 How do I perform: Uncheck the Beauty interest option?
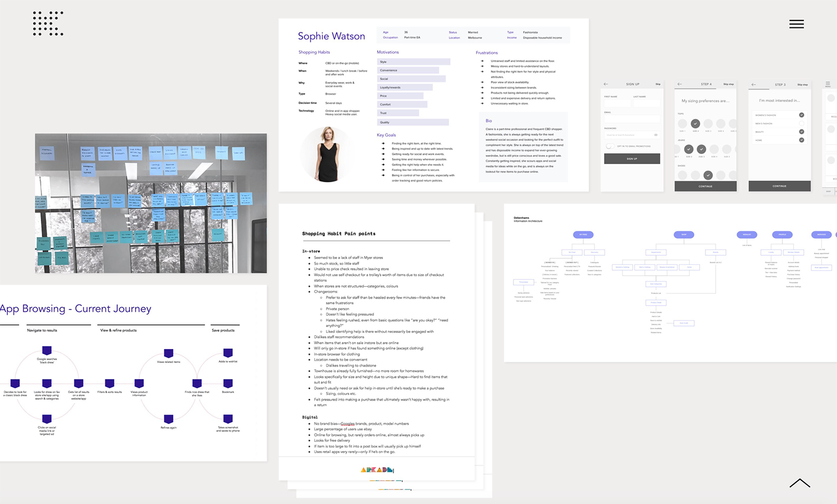click(x=802, y=131)
